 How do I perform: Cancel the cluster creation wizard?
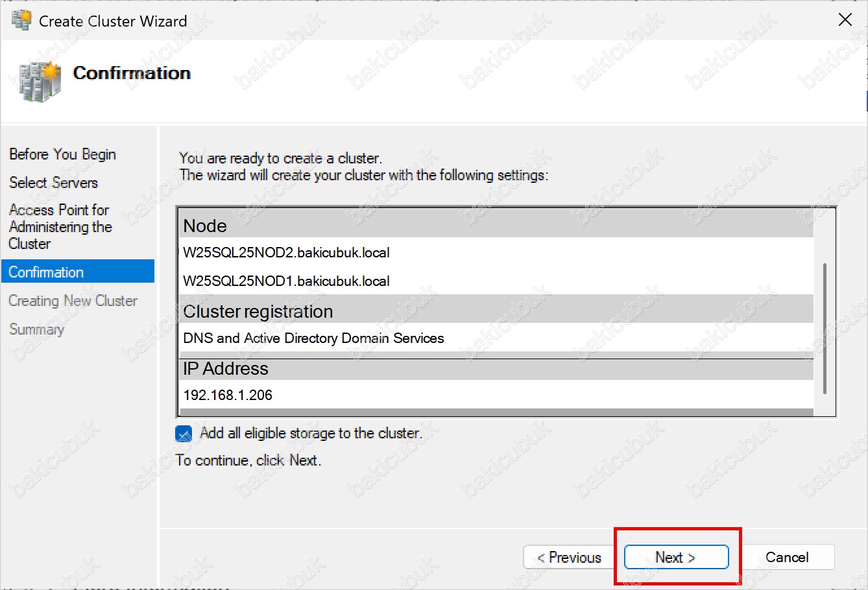pyautogui.click(x=786, y=558)
